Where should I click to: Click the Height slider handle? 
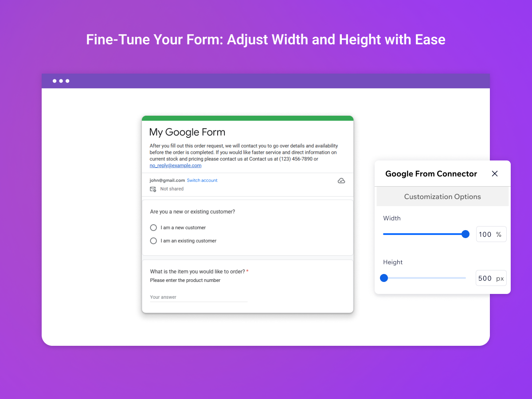point(384,278)
